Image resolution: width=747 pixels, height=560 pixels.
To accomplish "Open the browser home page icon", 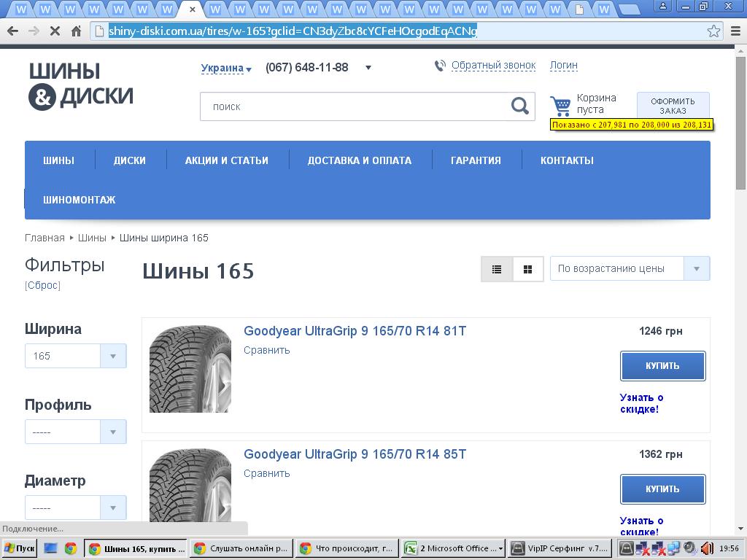I will (76, 31).
